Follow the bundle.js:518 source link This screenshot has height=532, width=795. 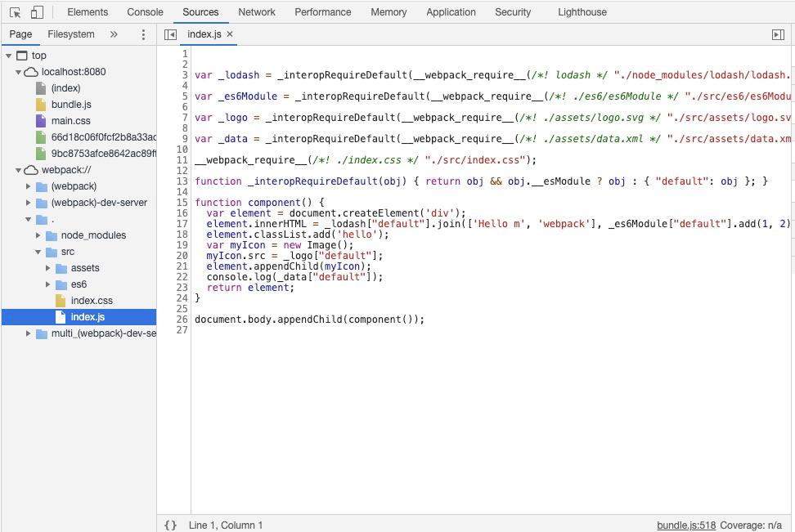click(686, 525)
